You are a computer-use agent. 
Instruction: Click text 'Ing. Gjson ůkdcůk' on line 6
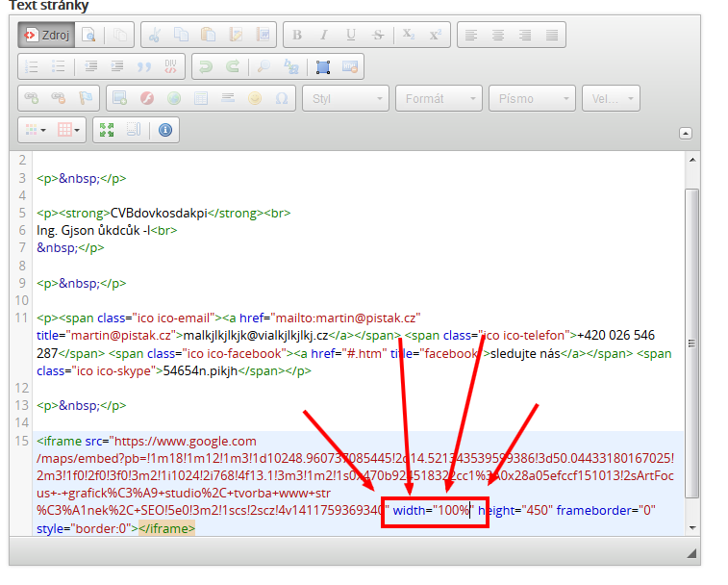(88, 231)
